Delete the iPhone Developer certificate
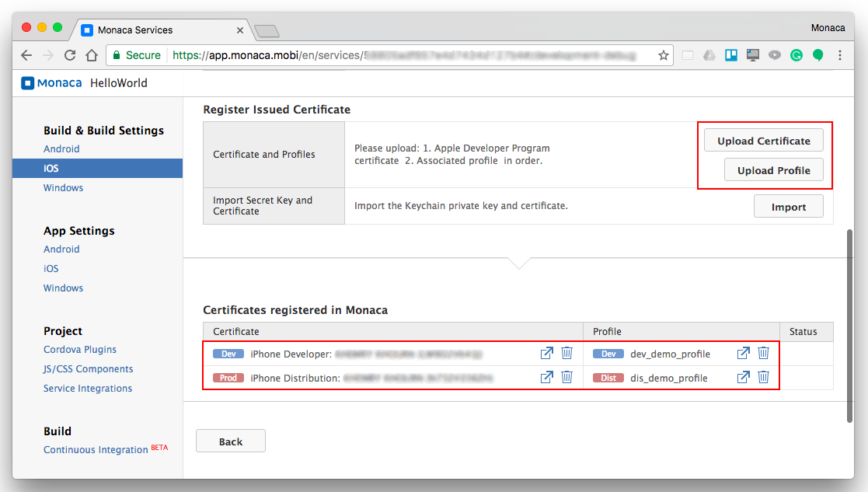Image resolution: width=868 pixels, height=492 pixels. coord(566,354)
